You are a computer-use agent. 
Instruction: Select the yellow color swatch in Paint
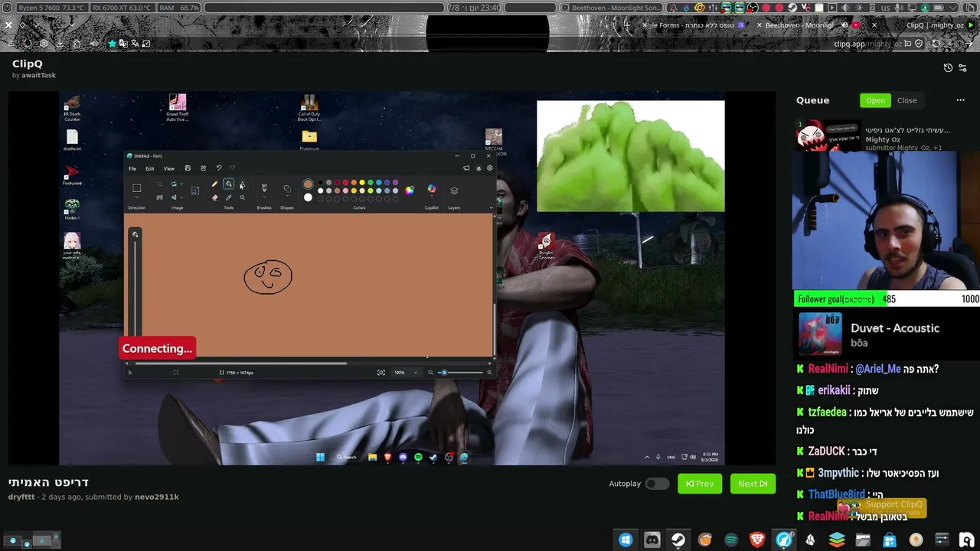coord(362,183)
